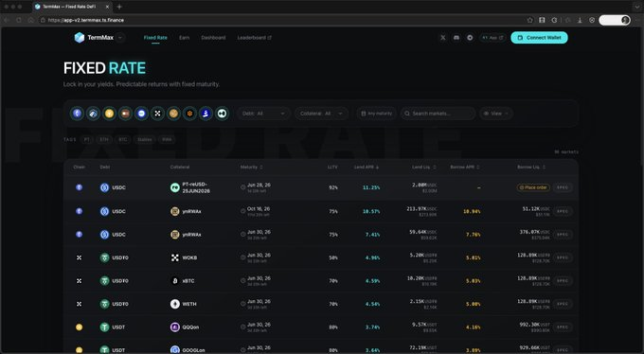The width and height of the screenshot is (644, 354).
Task: Open the X (Twitter) link icon
Action: point(443,37)
